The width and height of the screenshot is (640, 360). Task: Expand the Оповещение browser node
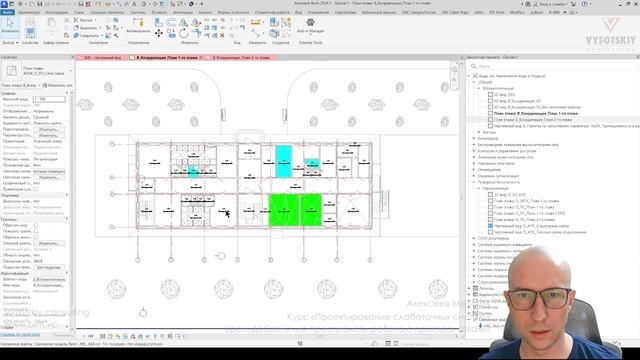pos(474,169)
